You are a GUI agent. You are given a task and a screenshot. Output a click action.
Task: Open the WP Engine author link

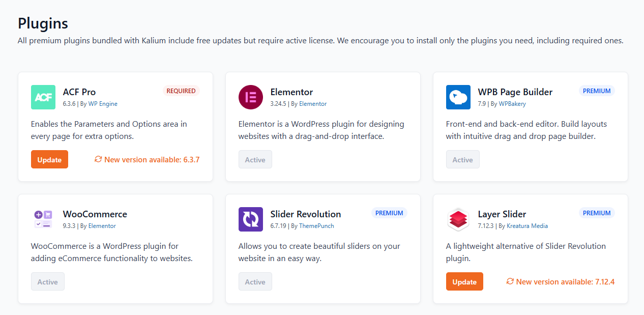point(103,104)
